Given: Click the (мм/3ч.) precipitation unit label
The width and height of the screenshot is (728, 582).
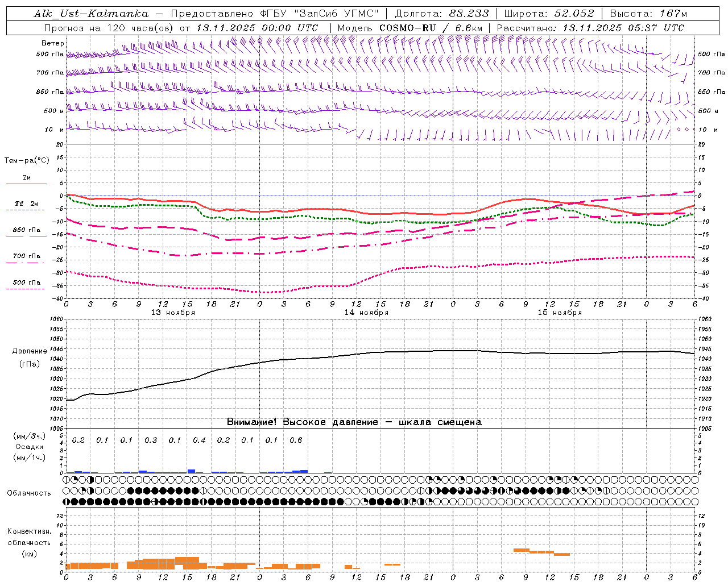Looking at the screenshot, I should (30, 436).
